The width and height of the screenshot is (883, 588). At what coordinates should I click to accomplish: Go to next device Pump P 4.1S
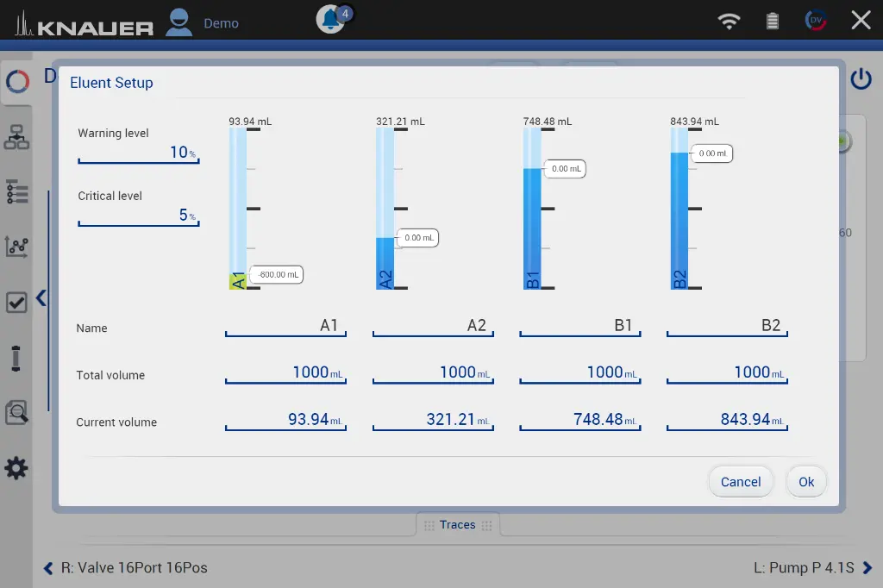(x=867, y=568)
